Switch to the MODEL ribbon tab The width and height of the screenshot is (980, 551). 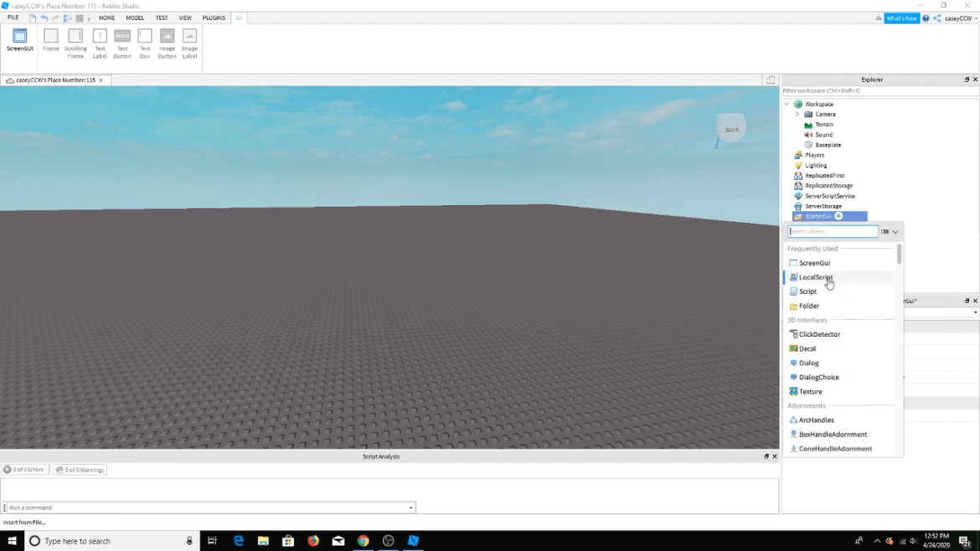134,17
